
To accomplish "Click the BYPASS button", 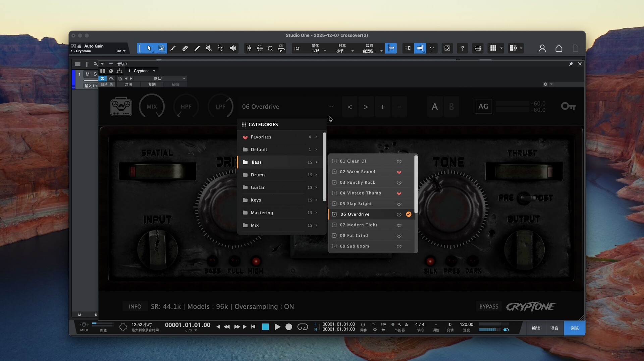I will tap(488, 307).
